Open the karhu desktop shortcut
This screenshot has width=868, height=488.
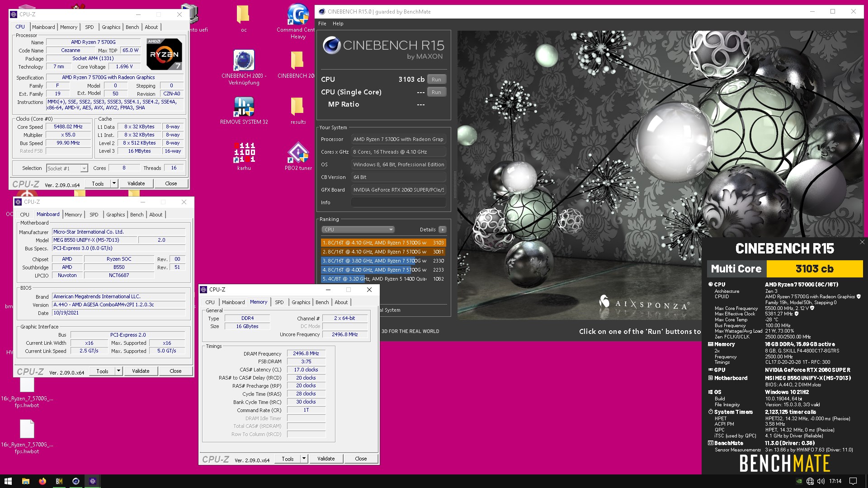pos(244,156)
